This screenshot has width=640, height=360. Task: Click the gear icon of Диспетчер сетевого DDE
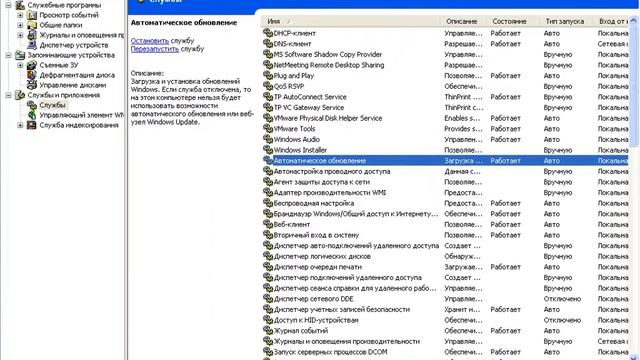[268, 299]
